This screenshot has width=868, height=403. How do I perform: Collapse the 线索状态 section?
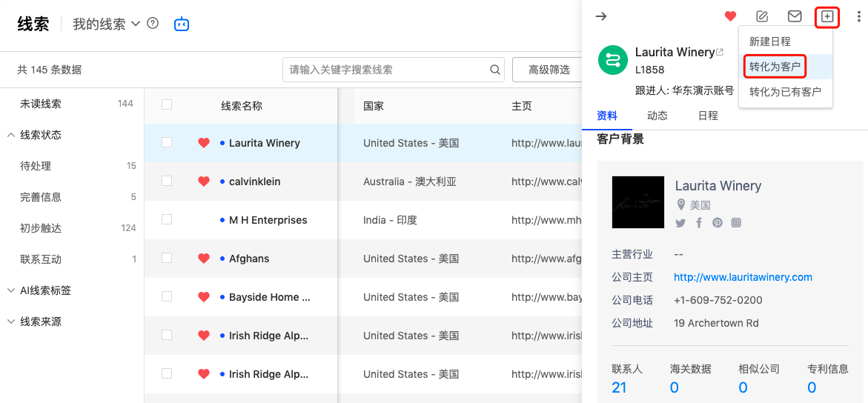[11, 135]
